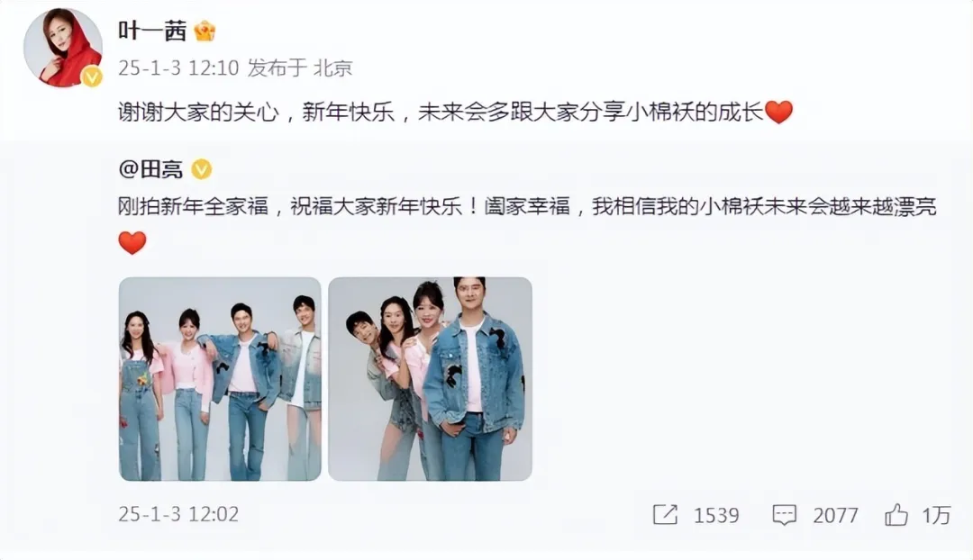This screenshot has height=560, width=973.
Task: Open the post timestamp 25-1-3 12:10
Action: (178, 68)
